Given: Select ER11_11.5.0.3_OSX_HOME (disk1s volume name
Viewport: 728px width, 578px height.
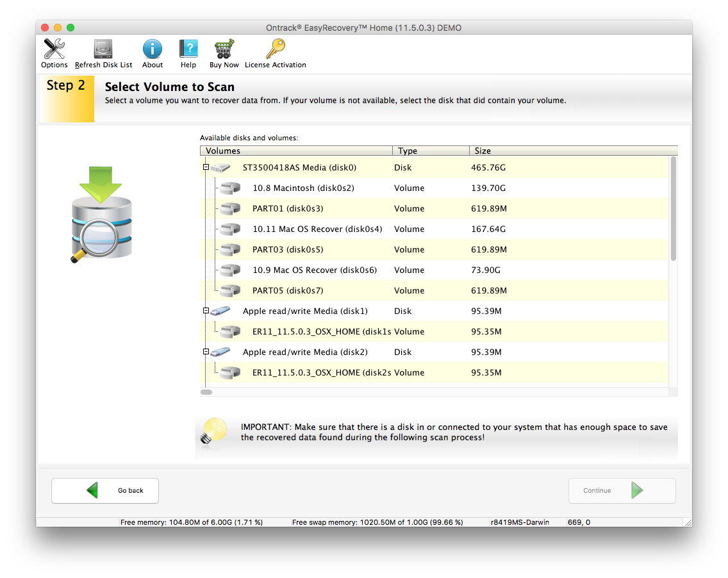Looking at the screenshot, I should (x=322, y=331).
